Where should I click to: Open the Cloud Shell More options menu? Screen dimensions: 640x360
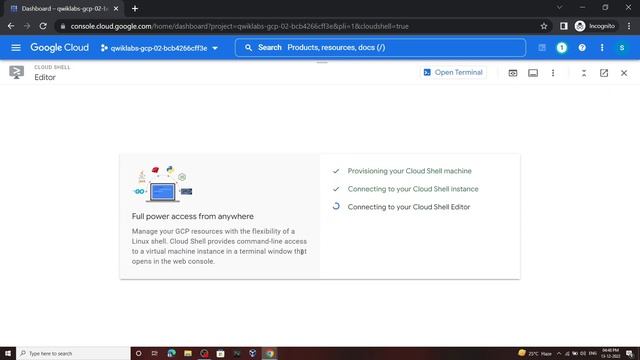[x=553, y=73]
